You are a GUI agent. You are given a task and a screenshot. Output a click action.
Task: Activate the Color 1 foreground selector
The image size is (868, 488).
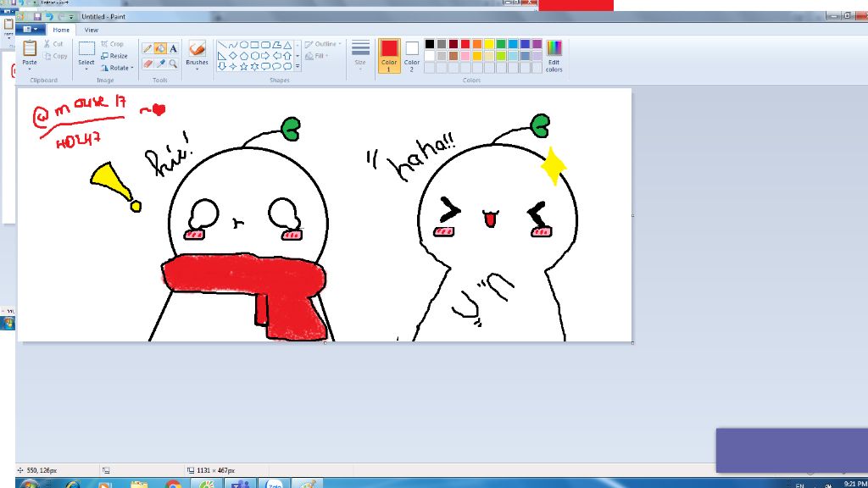pyautogui.click(x=388, y=56)
